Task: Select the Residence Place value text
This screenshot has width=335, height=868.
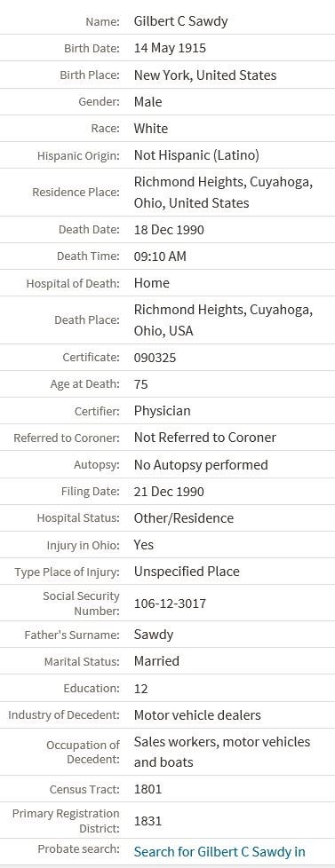Action: click(x=224, y=193)
